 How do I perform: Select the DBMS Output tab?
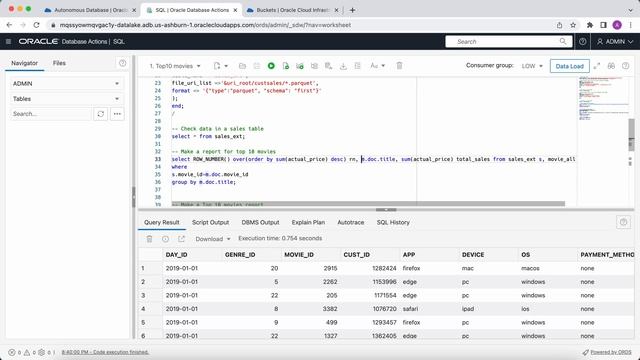pos(260,222)
